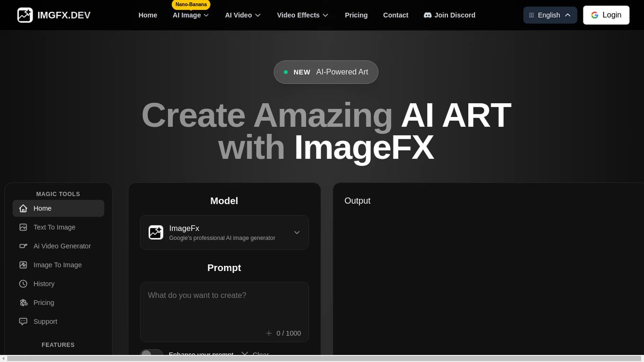644x362 pixels.
Task: Open Image To Image label in sidebar
Action: click(58, 265)
